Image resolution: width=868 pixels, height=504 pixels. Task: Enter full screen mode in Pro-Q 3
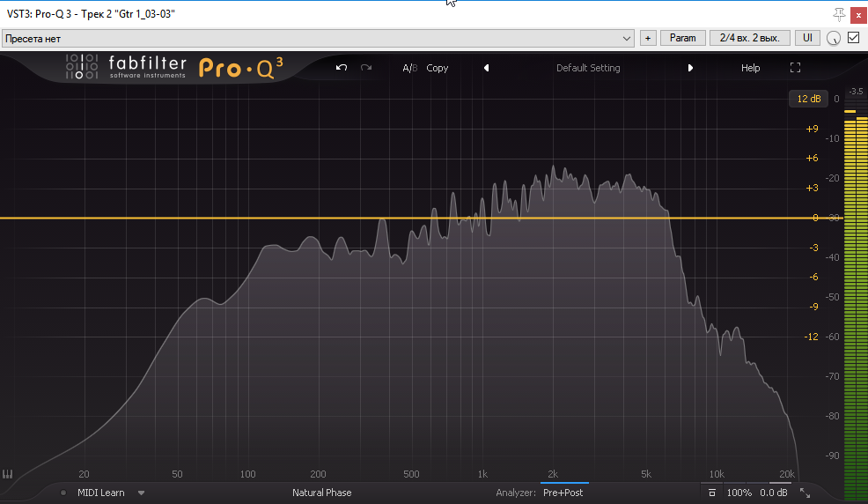tap(796, 68)
